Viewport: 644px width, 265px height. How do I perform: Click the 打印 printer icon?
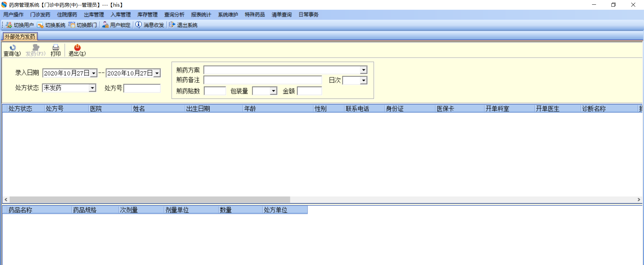tap(56, 48)
